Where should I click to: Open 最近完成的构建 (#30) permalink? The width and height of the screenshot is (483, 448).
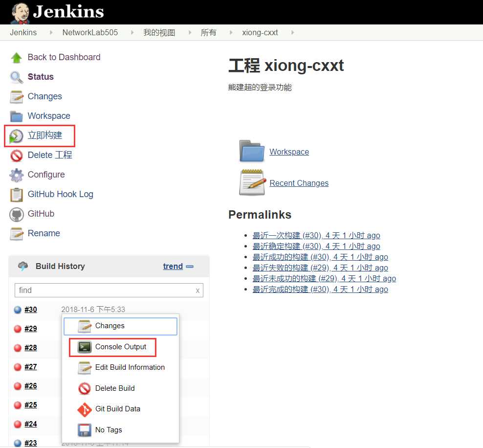[x=320, y=290]
